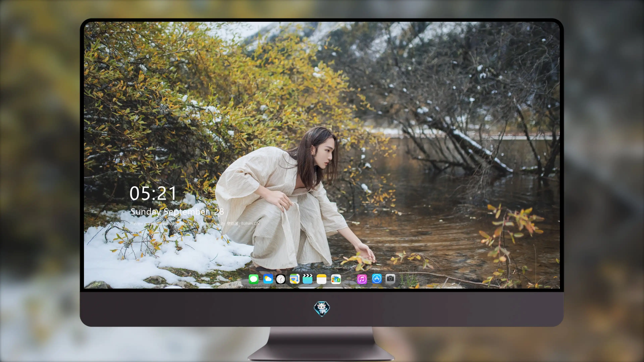Click the 05:21 clock display
The height and width of the screenshot is (362, 644).
coord(153,193)
